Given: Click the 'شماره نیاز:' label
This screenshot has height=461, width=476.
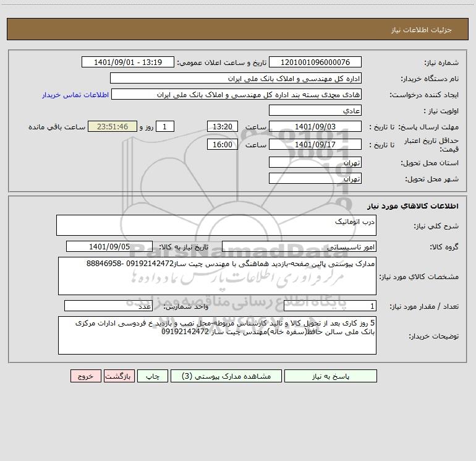Looking at the screenshot, I should (441, 62).
